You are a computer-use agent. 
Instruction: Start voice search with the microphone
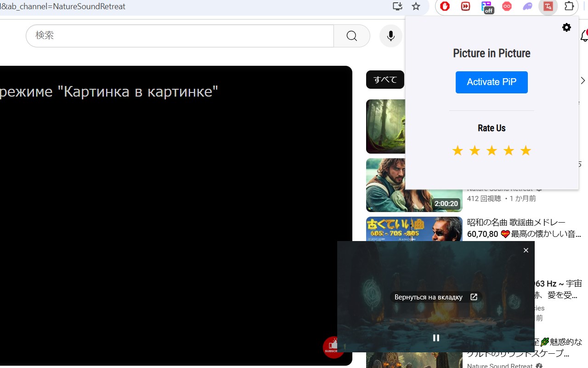[391, 36]
